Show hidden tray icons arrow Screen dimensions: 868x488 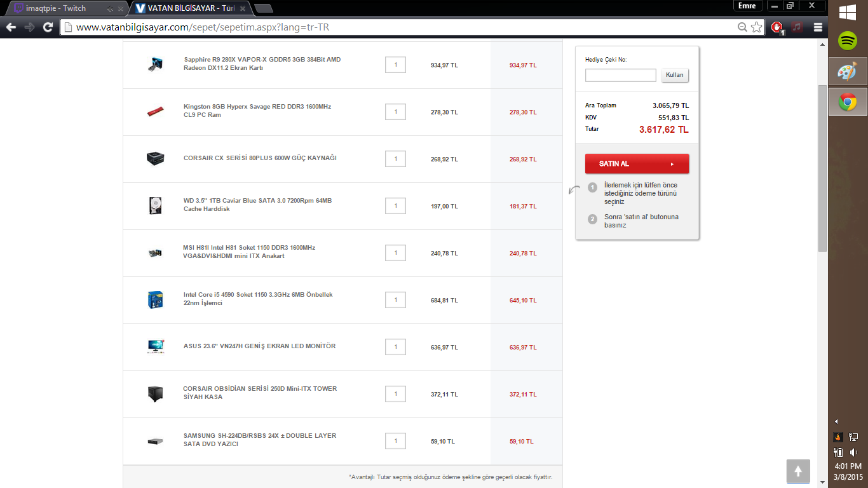836,421
